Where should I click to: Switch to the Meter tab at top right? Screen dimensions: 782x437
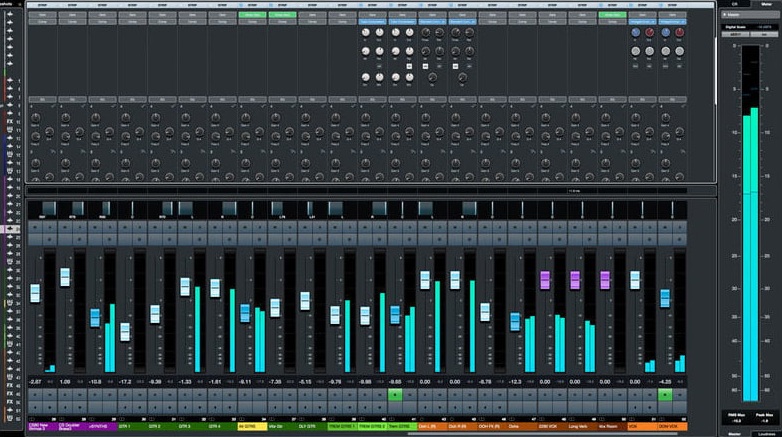(766, 3)
